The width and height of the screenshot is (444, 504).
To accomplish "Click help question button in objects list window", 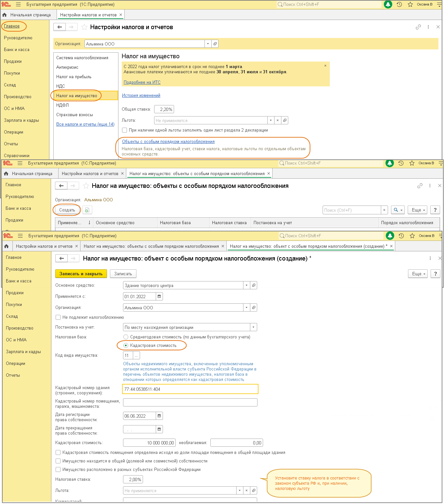I will pyautogui.click(x=435, y=210).
